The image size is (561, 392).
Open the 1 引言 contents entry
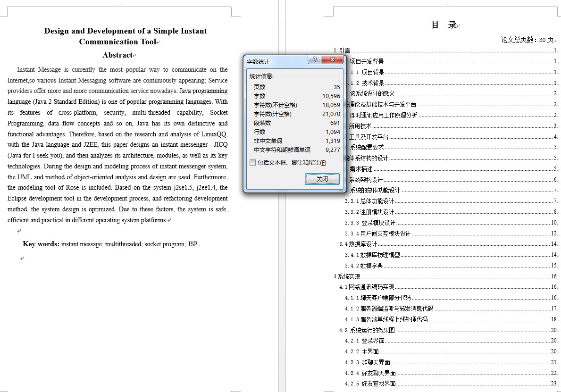pos(445,50)
